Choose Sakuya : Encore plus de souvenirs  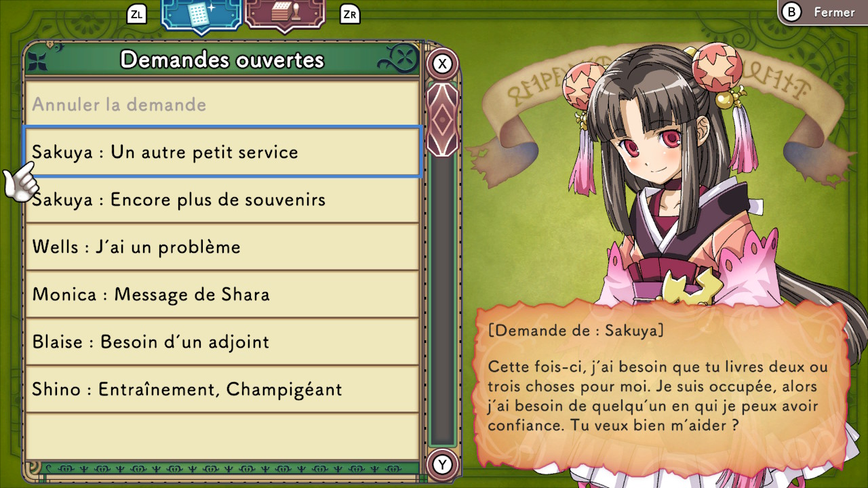222,199
